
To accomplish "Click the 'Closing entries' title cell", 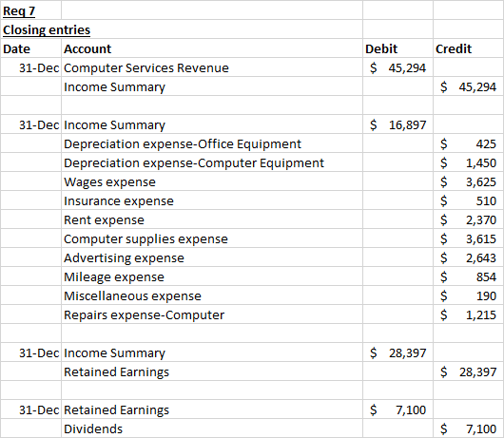I will coord(182,29).
